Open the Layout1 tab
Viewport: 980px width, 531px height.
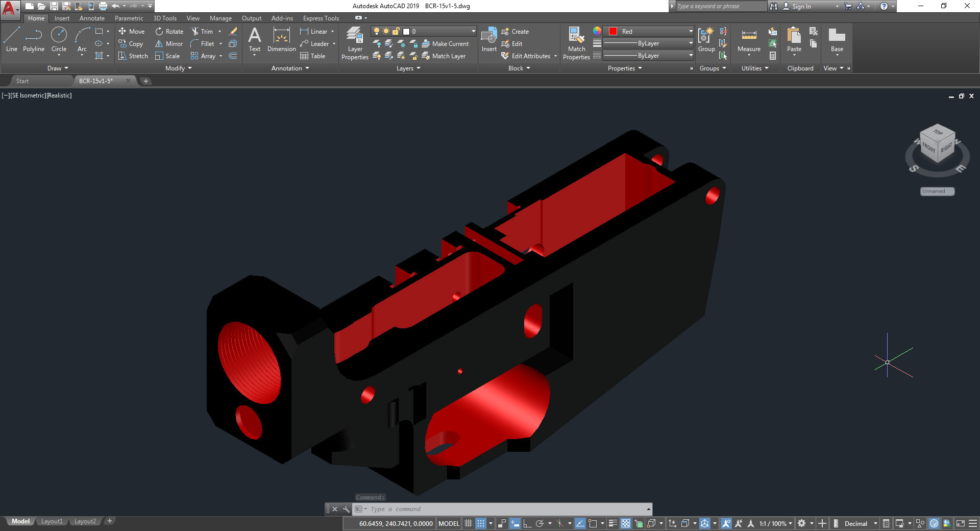tap(52, 521)
